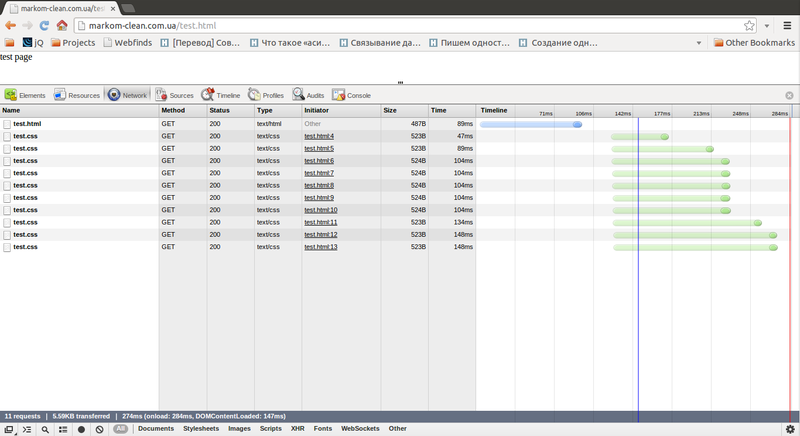Sort by the Method column header
Screen dimensions: 800x436
tap(183, 110)
